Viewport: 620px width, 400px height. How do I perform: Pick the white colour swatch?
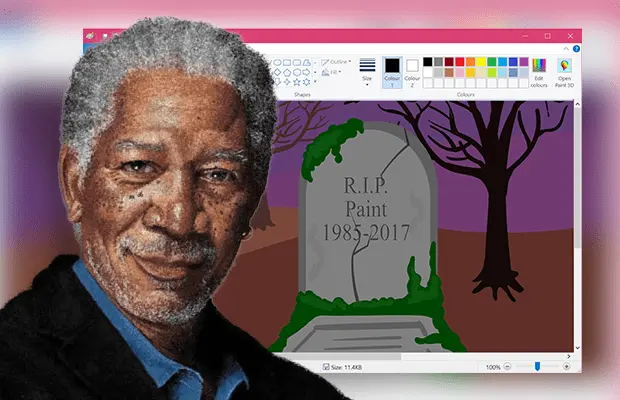click(427, 73)
